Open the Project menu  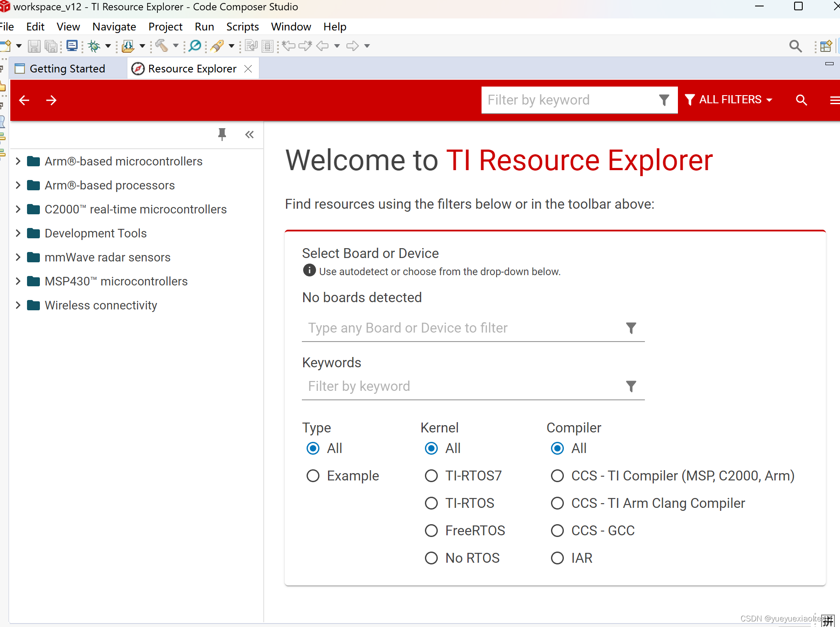(x=165, y=27)
